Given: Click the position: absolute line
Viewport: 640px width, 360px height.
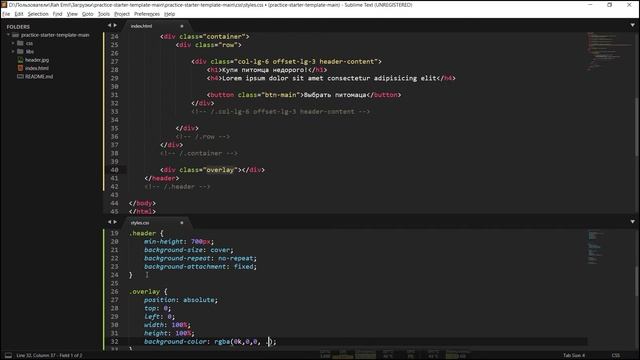Looking at the screenshot, I should [x=181, y=300].
